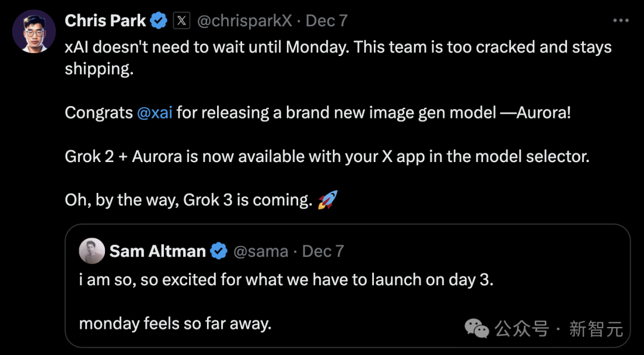Click the "monday feels so far away" line
The width and height of the screenshot is (644, 355).
click(175, 323)
